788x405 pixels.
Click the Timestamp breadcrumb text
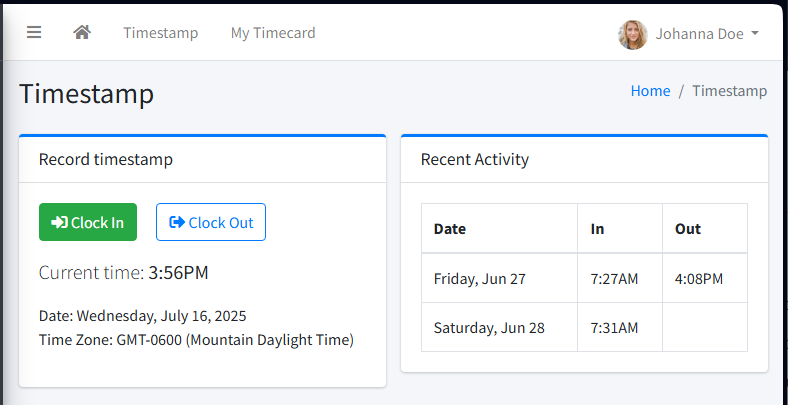click(729, 91)
